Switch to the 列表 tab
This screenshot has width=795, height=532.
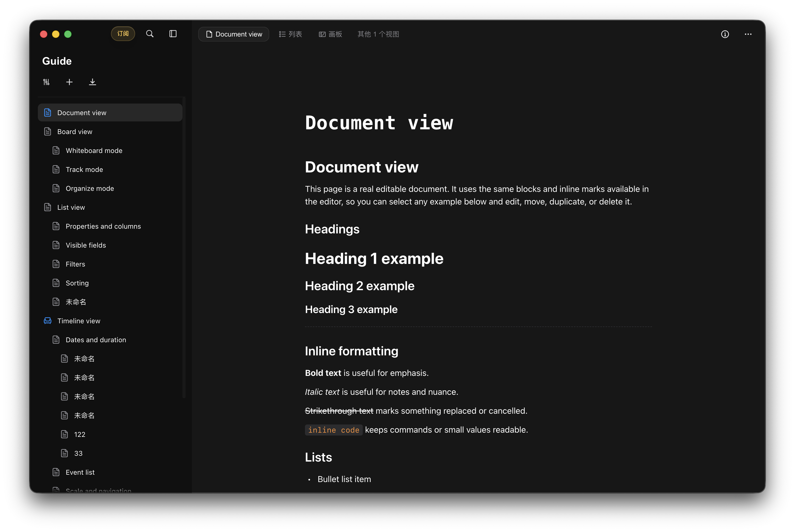point(291,34)
